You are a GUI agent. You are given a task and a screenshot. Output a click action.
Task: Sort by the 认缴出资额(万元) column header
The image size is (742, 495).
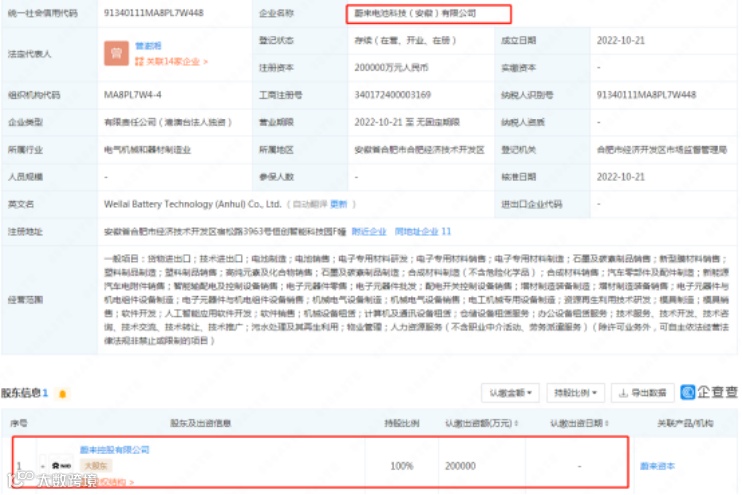481,423
